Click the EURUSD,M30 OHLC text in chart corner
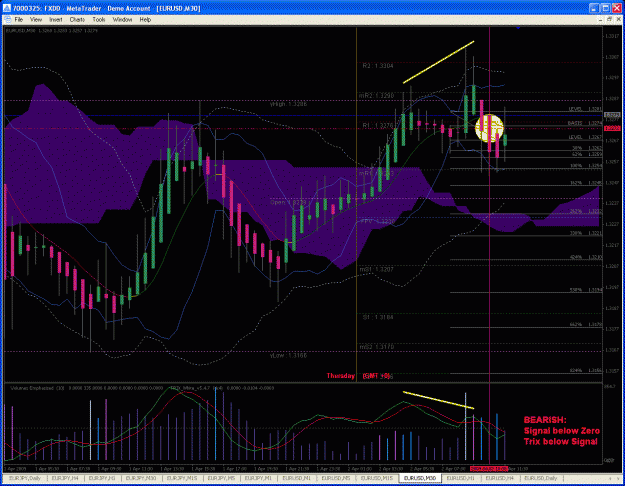Image resolution: width=625 pixels, height=486 pixels. (52, 30)
